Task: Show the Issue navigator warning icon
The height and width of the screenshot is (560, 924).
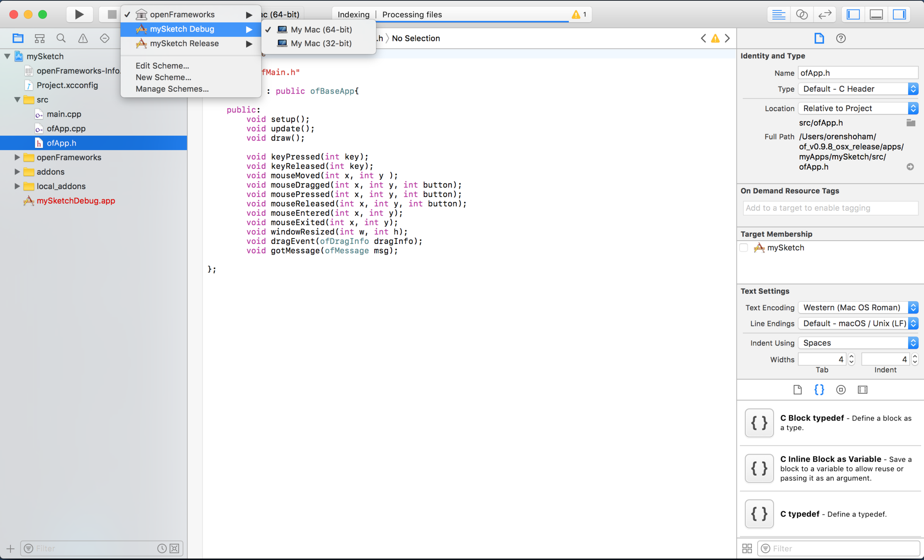Action: pos(83,39)
